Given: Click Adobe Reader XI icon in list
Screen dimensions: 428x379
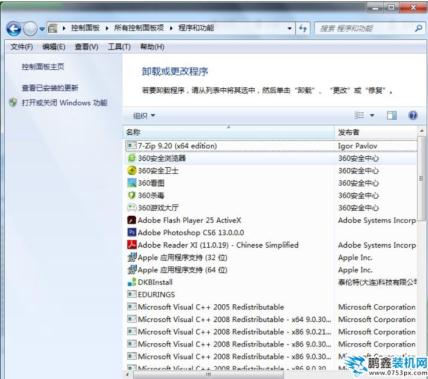Looking at the screenshot, I should point(132,245).
